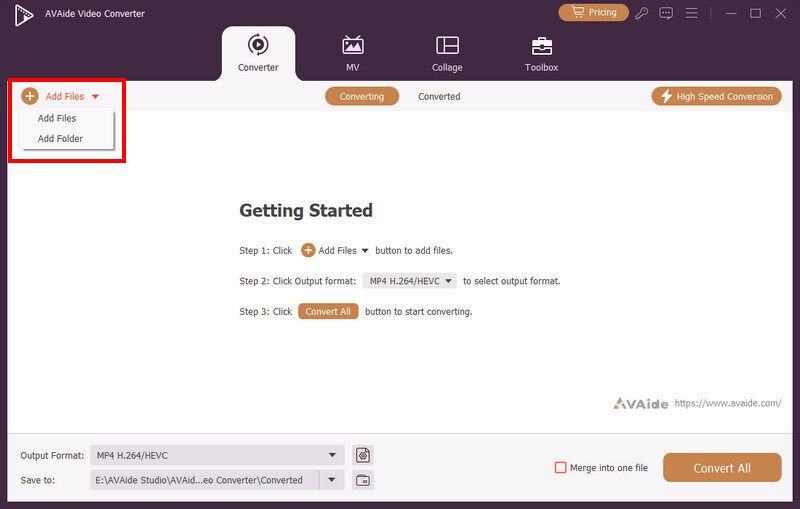The width and height of the screenshot is (800, 509).
Task: Switch to the MV tab
Action: coord(353,53)
